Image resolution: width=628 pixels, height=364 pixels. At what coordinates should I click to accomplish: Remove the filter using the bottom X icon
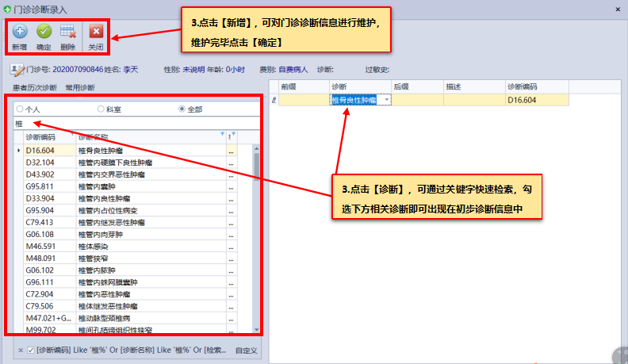(x=19, y=350)
